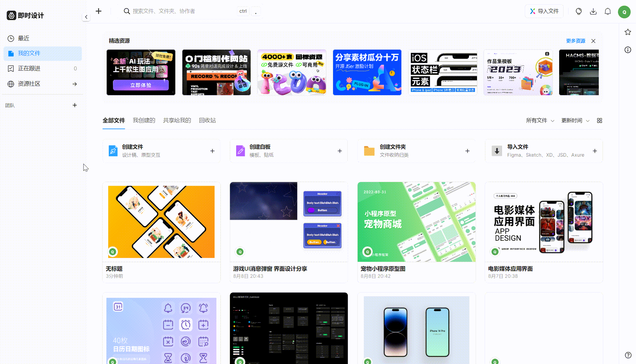Click the 团队 section label
The height and width of the screenshot is (364, 636).
tap(10, 105)
